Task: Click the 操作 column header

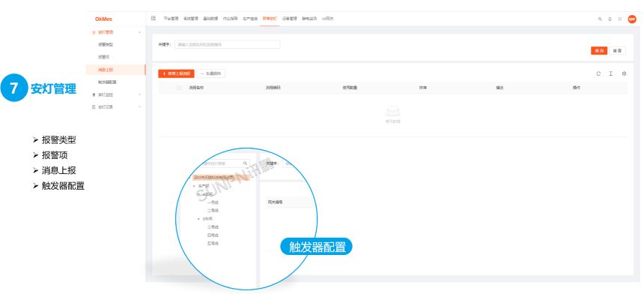Action: tap(577, 88)
